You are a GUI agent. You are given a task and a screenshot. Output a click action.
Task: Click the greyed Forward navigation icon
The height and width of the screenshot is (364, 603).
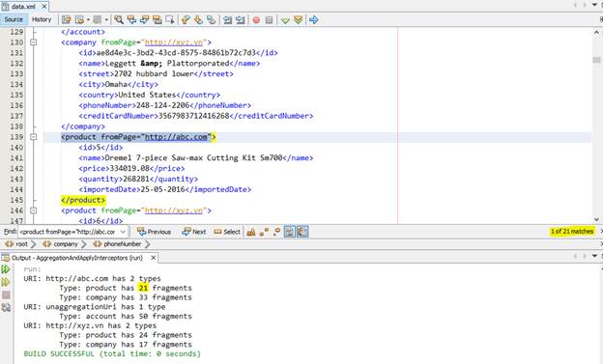coord(98,19)
